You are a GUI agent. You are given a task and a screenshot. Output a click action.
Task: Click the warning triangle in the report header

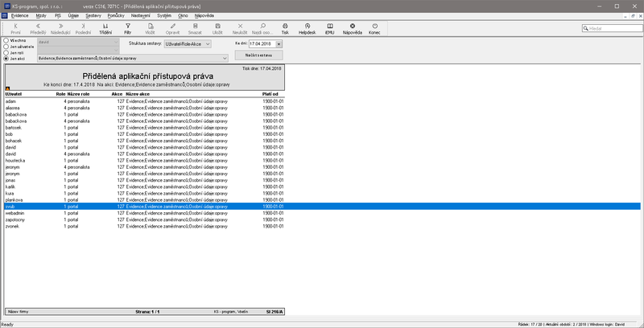7,88
